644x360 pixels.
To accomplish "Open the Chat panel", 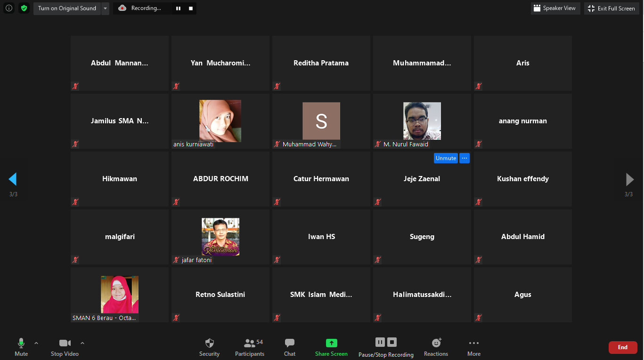I will pos(290,347).
